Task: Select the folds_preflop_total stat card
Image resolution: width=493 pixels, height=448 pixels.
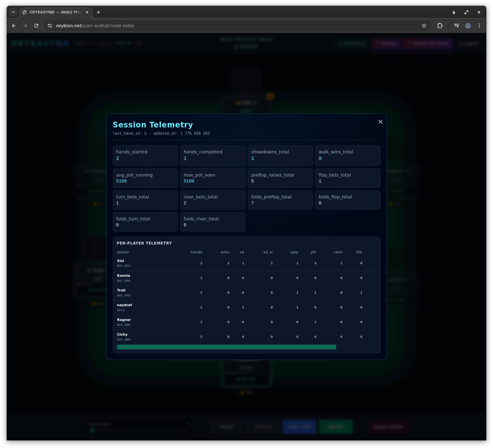Action: [280, 200]
